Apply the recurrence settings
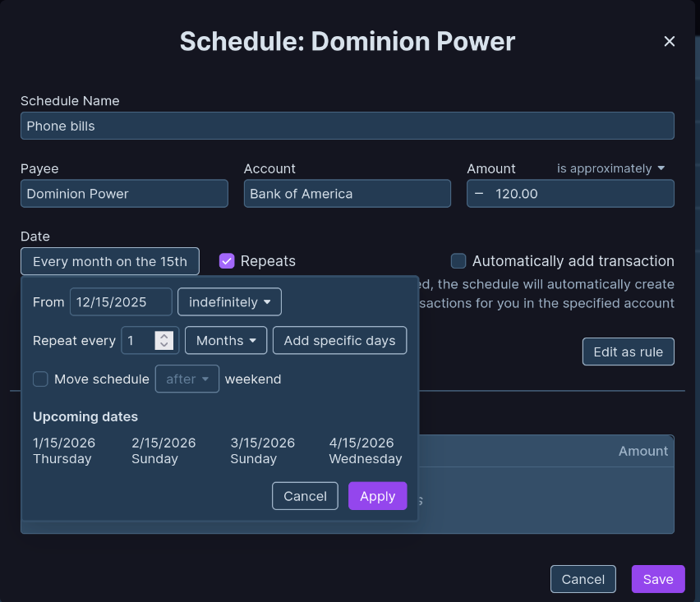The height and width of the screenshot is (602, 700). click(377, 496)
